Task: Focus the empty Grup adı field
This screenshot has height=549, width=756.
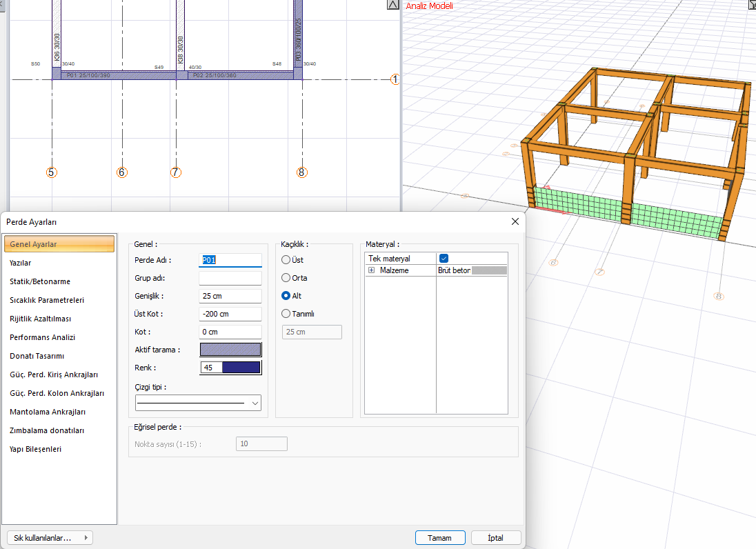Action: point(230,278)
